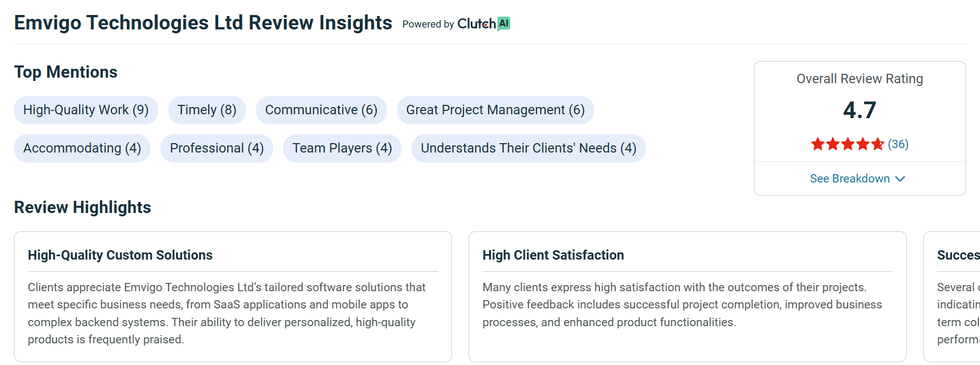Click the Accommodating (4) tag

[x=82, y=148]
